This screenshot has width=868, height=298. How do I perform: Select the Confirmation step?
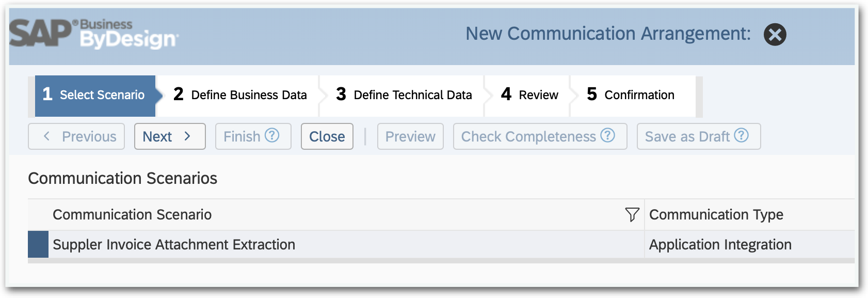[631, 95]
